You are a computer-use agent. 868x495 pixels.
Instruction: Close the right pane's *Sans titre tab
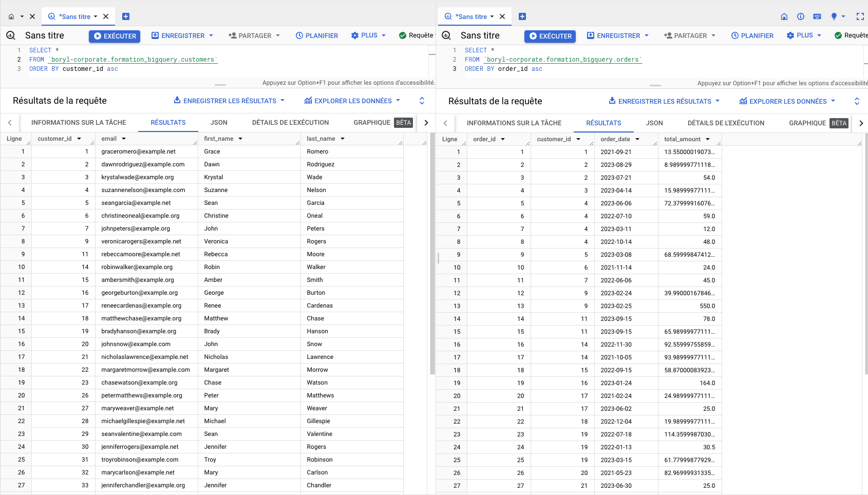502,16
